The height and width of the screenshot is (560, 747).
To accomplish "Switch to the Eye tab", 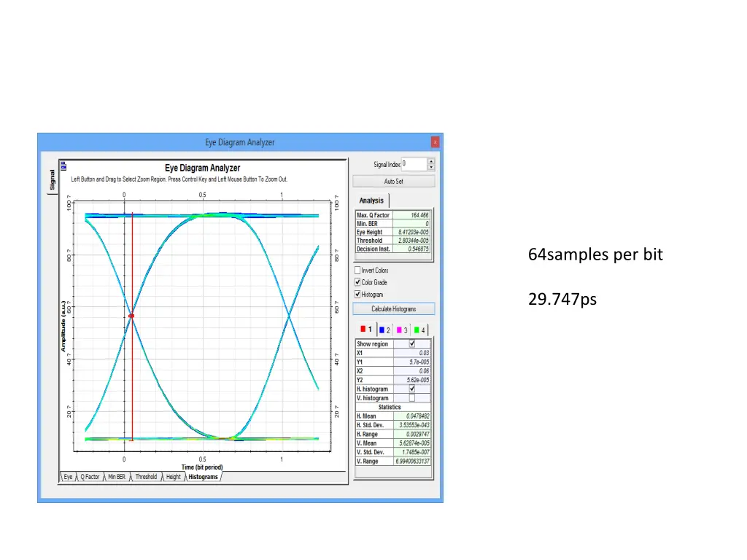I will [x=68, y=477].
